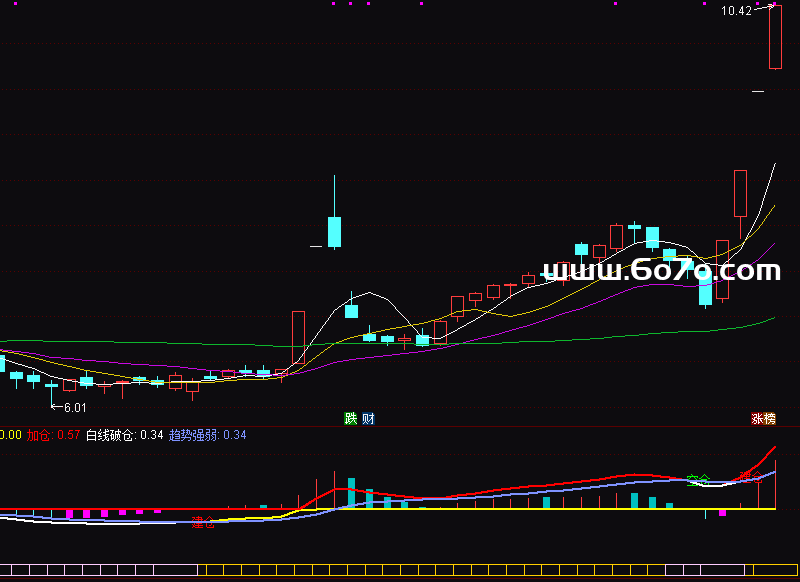The image size is (800, 582).
Task: Click the tallest cyan bar in indicator panel
Action: (x=351, y=493)
